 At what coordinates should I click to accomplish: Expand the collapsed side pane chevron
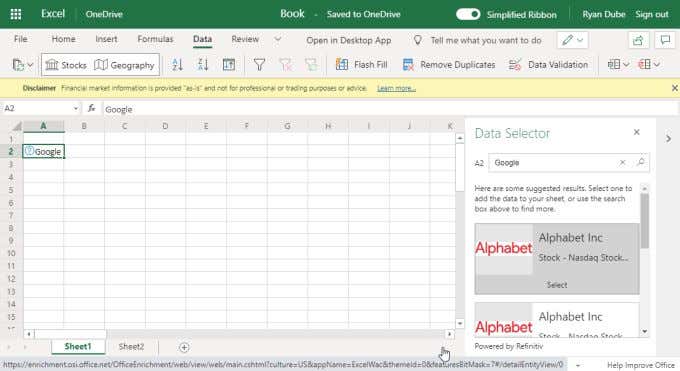point(668,139)
